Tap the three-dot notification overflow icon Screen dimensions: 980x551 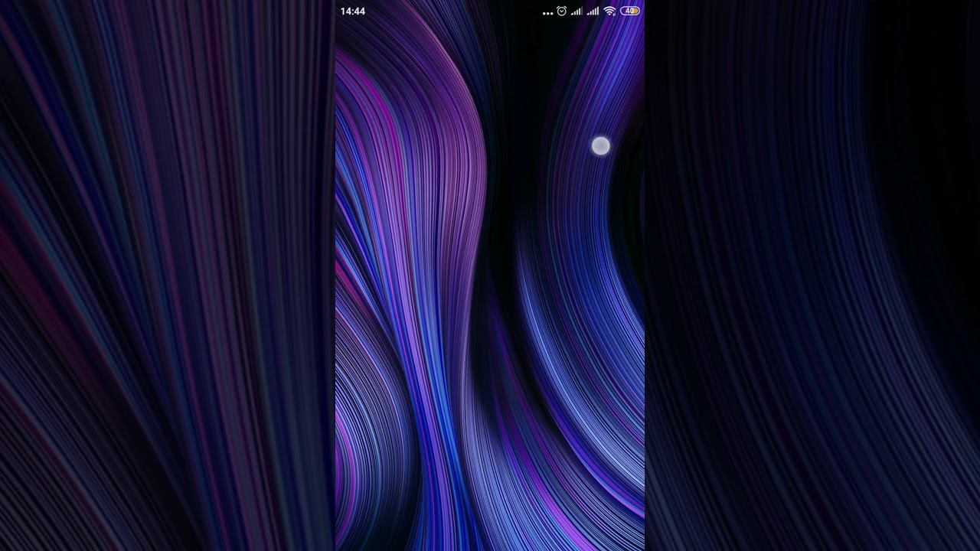click(x=547, y=13)
